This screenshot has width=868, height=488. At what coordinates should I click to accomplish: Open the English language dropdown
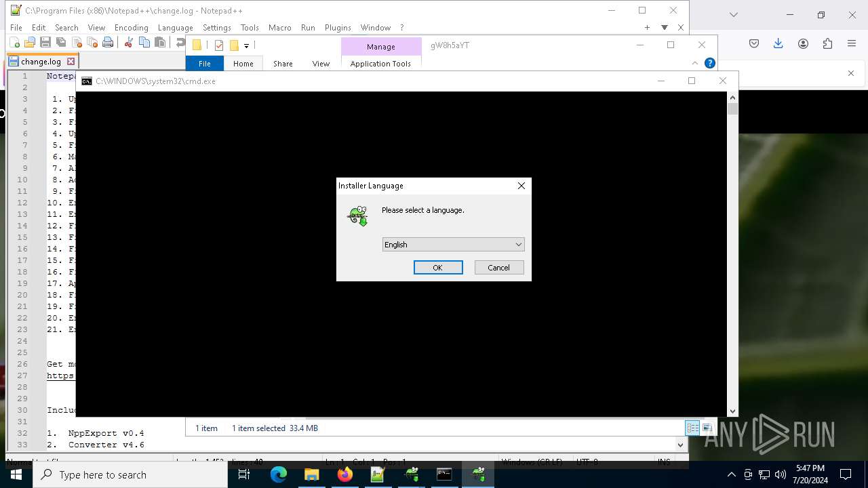tap(454, 245)
